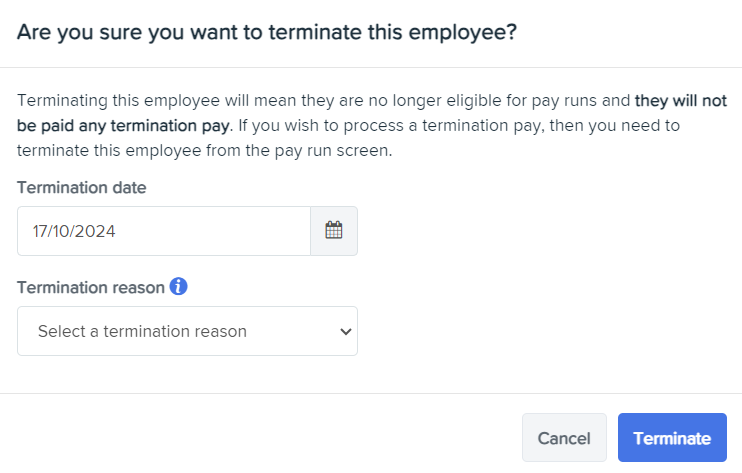Screen dimensions: 742x473
Task: Dismiss the dialog using the Cancel button
Action: click(564, 438)
